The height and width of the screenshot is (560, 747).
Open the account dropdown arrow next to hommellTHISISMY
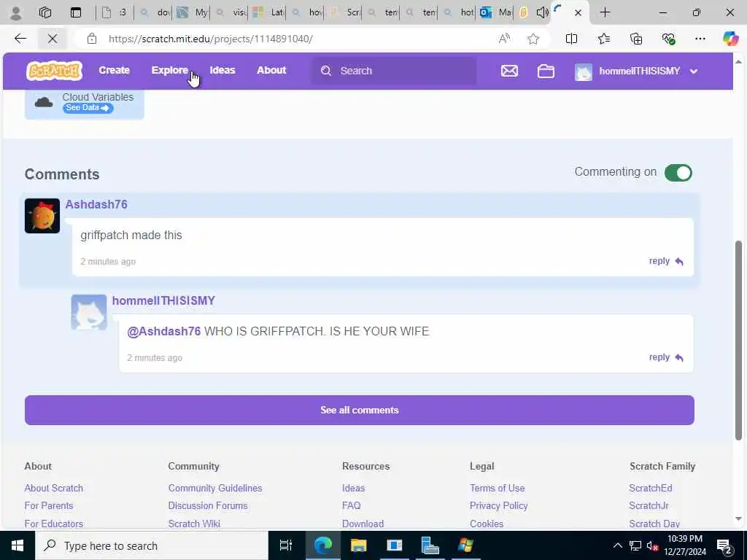pyautogui.click(x=694, y=71)
